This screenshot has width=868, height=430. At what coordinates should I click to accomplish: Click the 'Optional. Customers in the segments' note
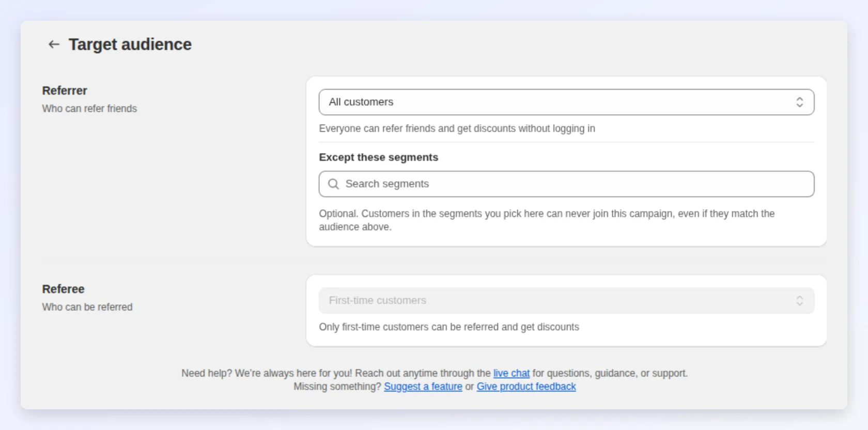(547, 220)
